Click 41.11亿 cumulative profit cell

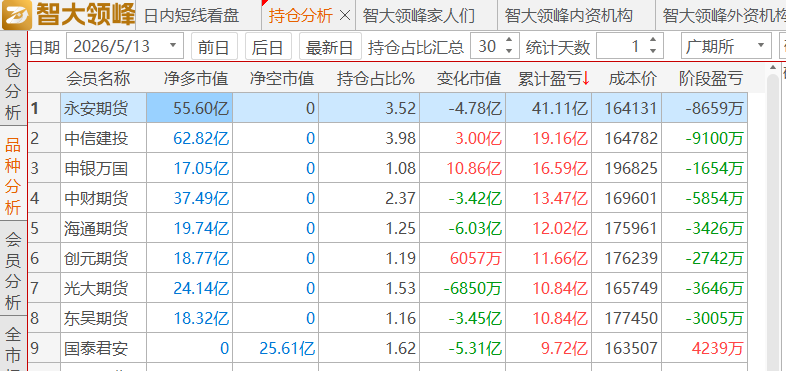click(548, 108)
